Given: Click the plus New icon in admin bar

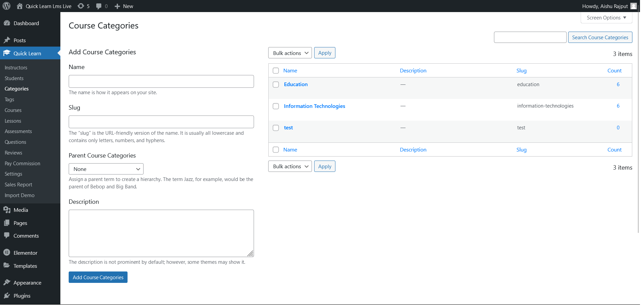Looking at the screenshot, I should pos(117,6).
